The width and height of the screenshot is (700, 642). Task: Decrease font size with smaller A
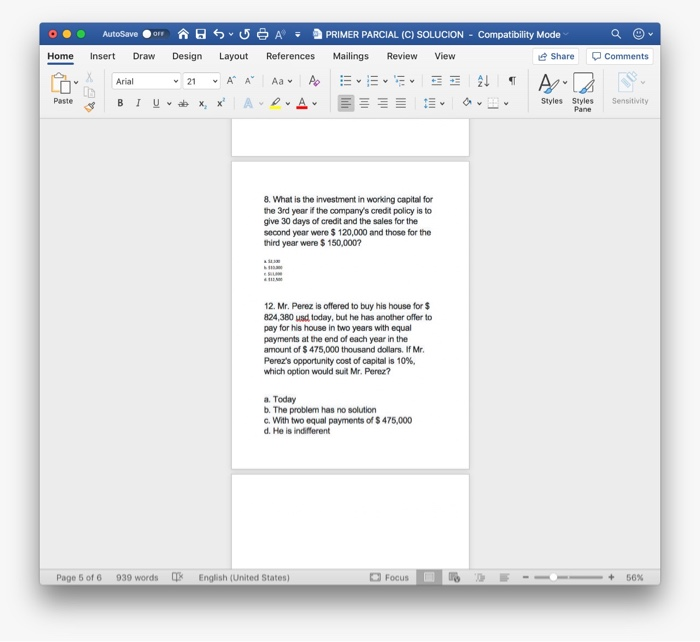coord(249,81)
